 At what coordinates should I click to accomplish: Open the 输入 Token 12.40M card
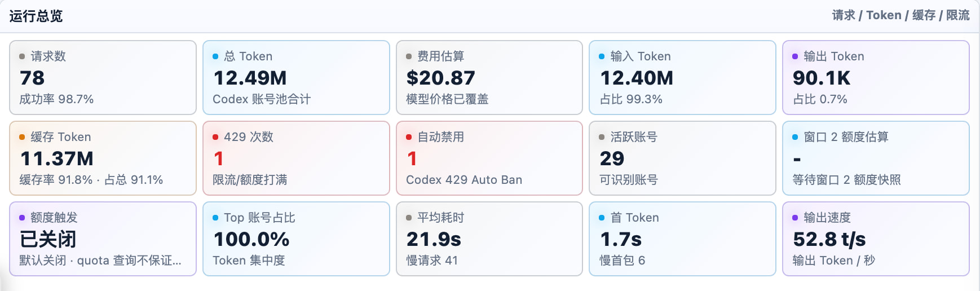(x=682, y=77)
